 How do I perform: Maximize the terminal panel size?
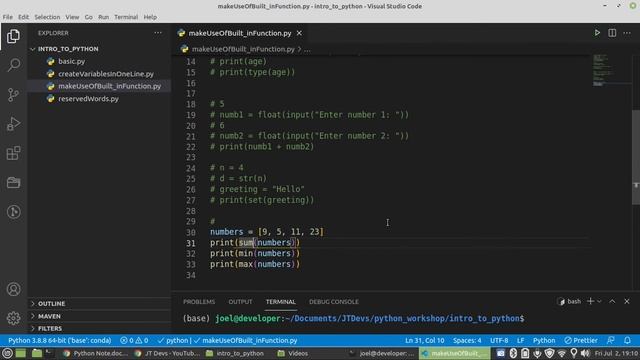coord(612,301)
